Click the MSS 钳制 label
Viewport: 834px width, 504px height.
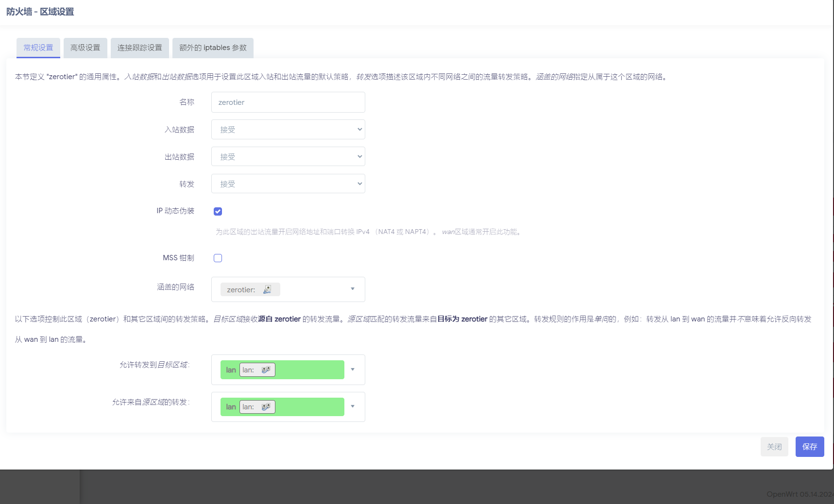[x=178, y=258]
